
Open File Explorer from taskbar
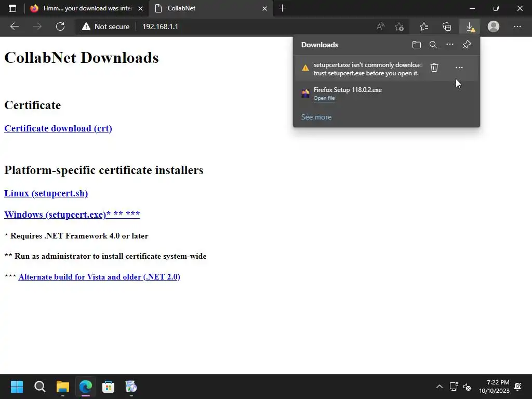[x=63, y=387]
